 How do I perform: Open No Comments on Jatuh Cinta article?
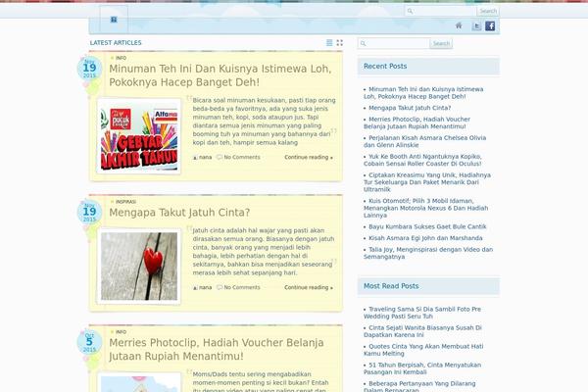(241, 287)
